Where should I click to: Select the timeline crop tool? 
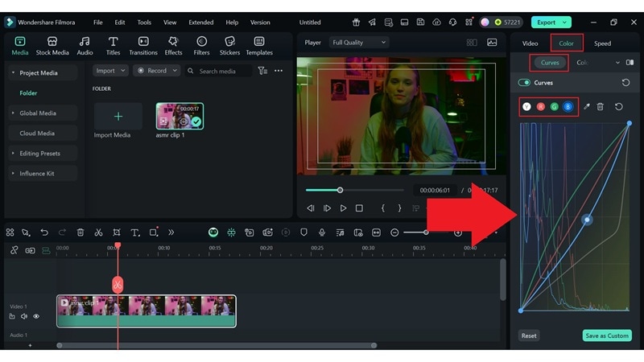click(117, 232)
